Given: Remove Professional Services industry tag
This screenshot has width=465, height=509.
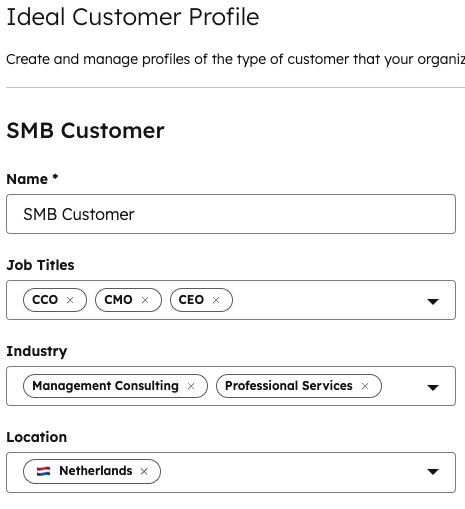Looking at the screenshot, I should [x=365, y=386].
